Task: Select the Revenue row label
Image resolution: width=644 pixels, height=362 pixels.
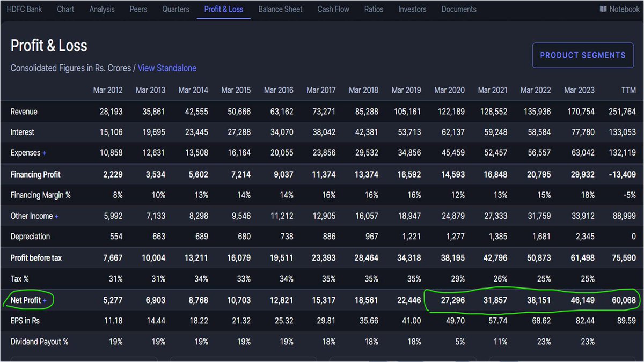Action: coord(24,112)
